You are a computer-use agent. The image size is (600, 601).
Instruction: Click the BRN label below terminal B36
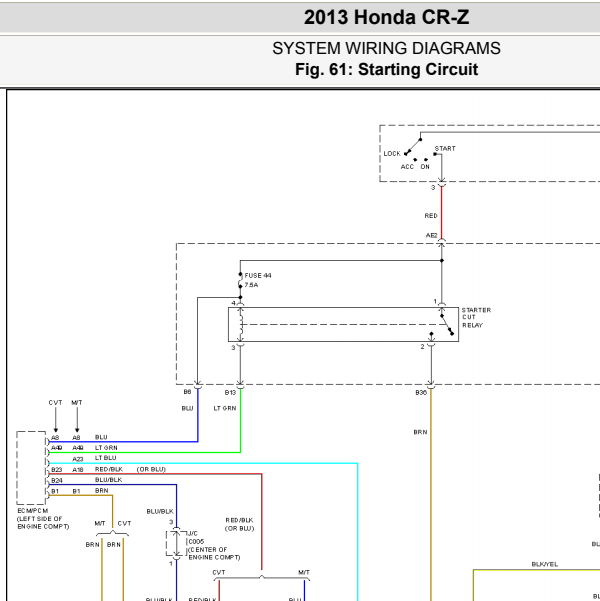click(x=420, y=432)
